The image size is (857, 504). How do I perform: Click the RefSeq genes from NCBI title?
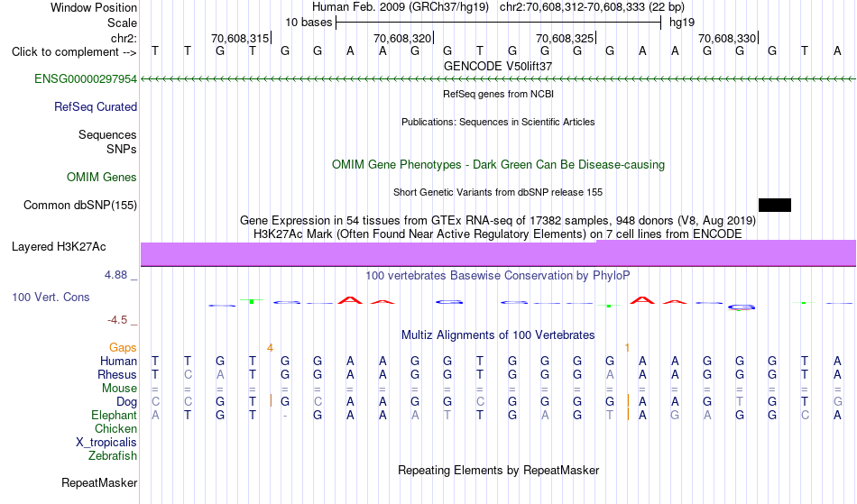click(x=499, y=94)
